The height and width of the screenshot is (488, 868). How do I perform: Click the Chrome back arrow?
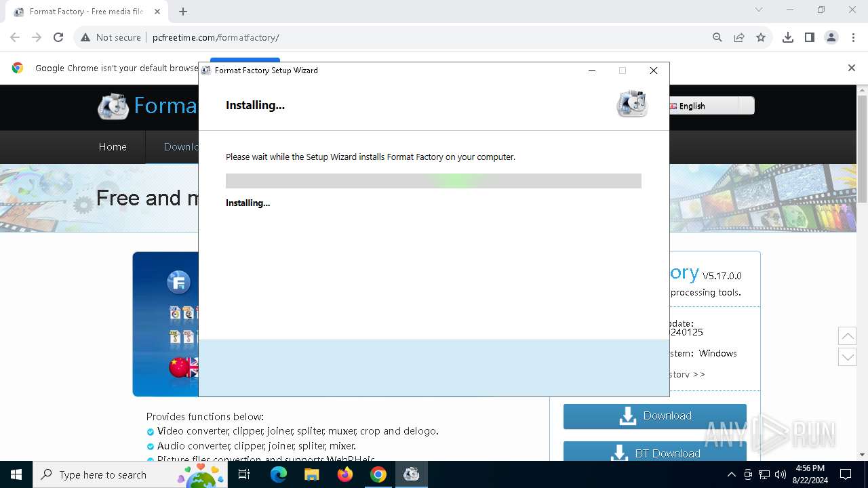click(15, 37)
